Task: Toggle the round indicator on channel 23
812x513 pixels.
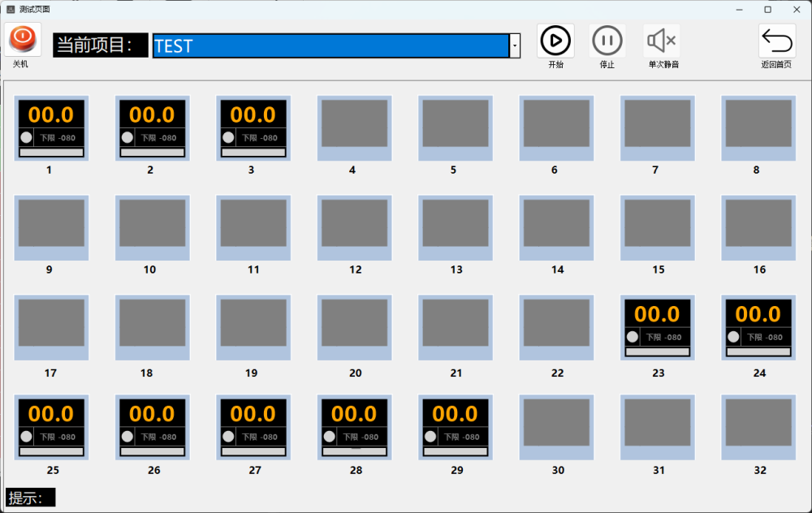Action: click(x=633, y=337)
